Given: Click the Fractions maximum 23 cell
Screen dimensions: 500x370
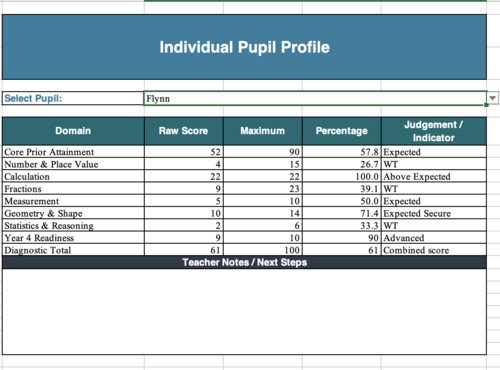Looking at the screenshot, I should tap(263, 189).
